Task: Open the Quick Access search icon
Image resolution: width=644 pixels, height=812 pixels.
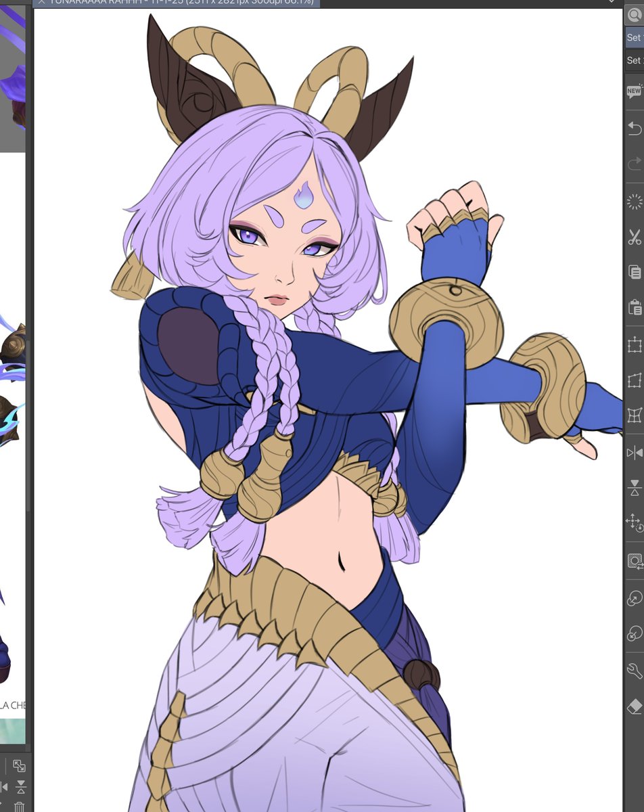Action: click(x=635, y=15)
